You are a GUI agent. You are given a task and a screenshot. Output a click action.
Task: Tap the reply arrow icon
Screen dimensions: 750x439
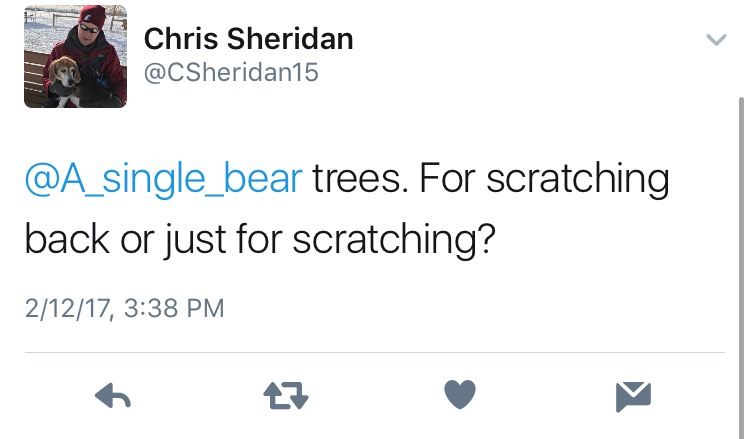[x=113, y=396]
